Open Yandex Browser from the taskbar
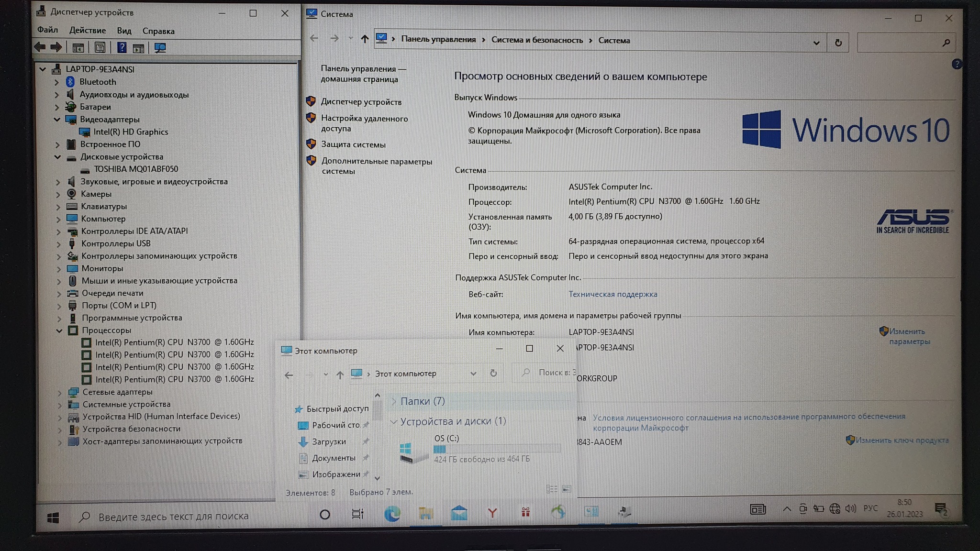This screenshot has width=980, height=551. (492, 513)
